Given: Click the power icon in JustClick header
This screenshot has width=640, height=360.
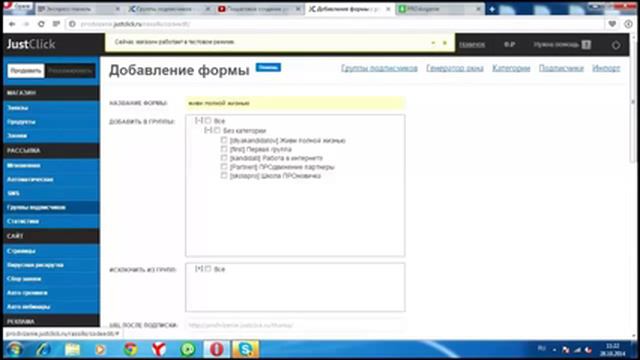Looking at the screenshot, I should pyautogui.click(x=616, y=45).
